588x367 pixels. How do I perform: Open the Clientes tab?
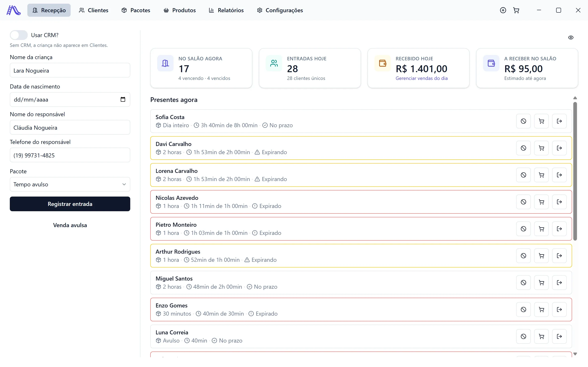click(x=94, y=10)
